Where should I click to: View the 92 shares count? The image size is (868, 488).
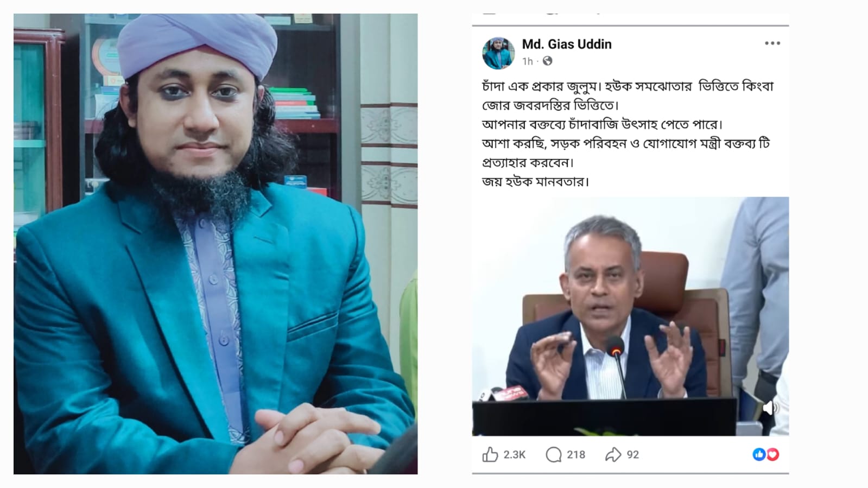(633, 455)
